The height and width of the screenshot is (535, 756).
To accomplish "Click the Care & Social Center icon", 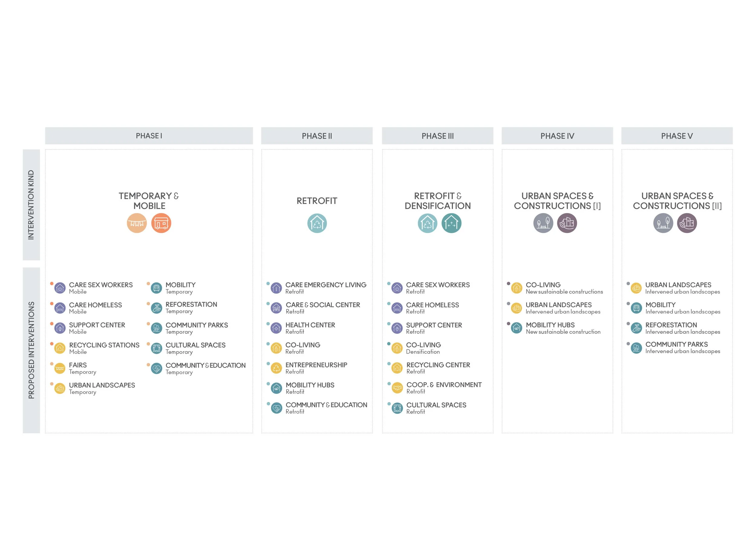I will coord(276,308).
